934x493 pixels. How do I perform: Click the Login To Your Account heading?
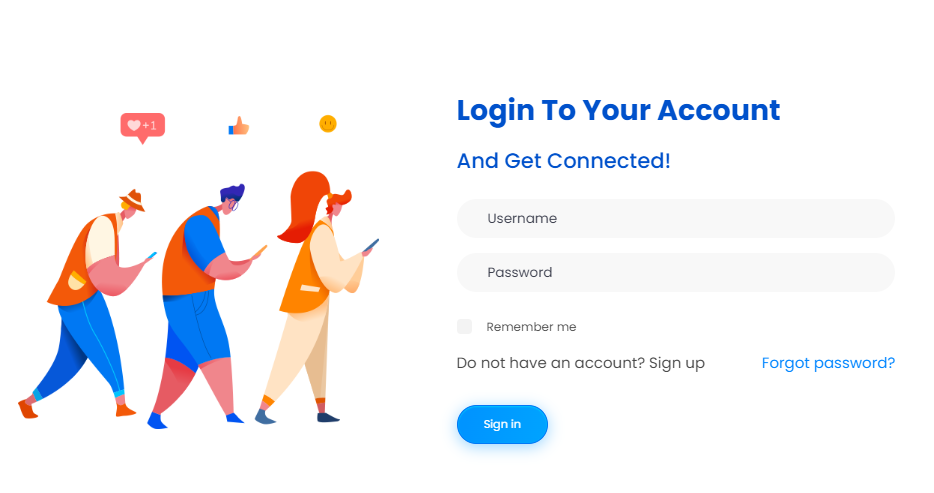point(618,111)
